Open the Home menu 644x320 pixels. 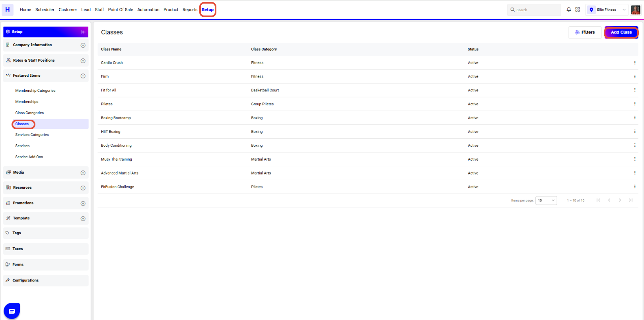coord(25,10)
